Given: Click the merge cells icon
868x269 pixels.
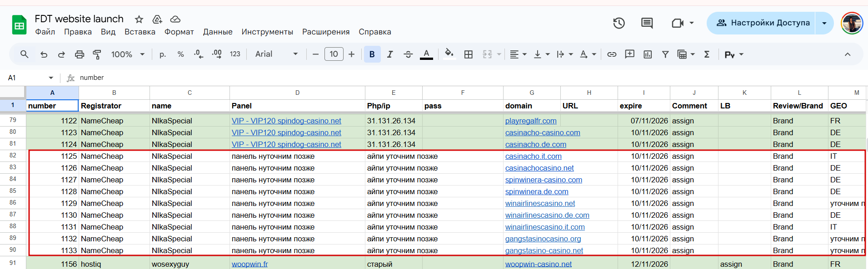Looking at the screenshot, I should (x=488, y=54).
